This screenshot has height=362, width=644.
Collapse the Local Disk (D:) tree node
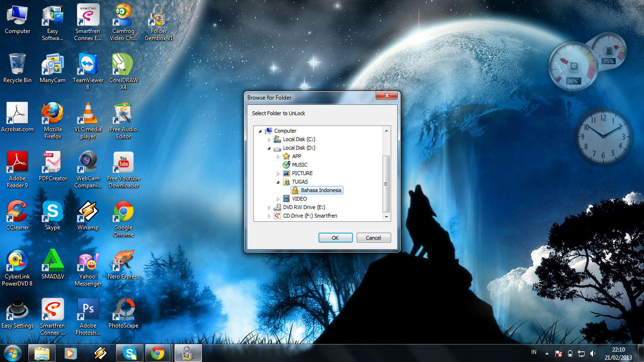(x=269, y=148)
